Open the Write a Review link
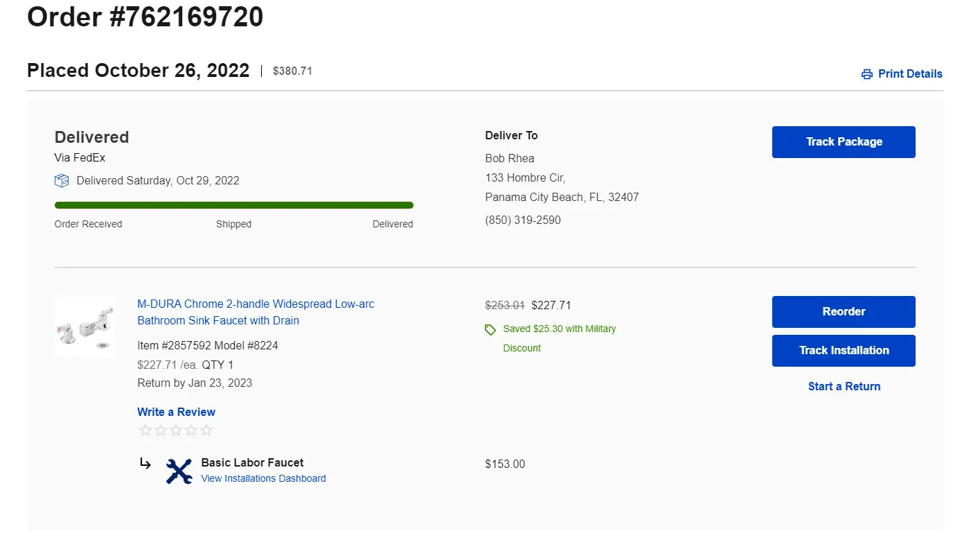Image resolution: width=980 pixels, height=540 pixels. tap(176, 412)
